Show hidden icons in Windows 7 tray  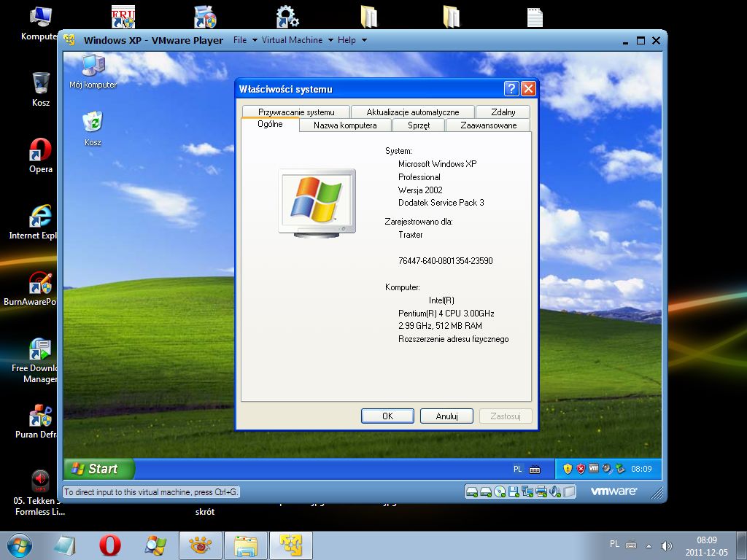[649, 545]
